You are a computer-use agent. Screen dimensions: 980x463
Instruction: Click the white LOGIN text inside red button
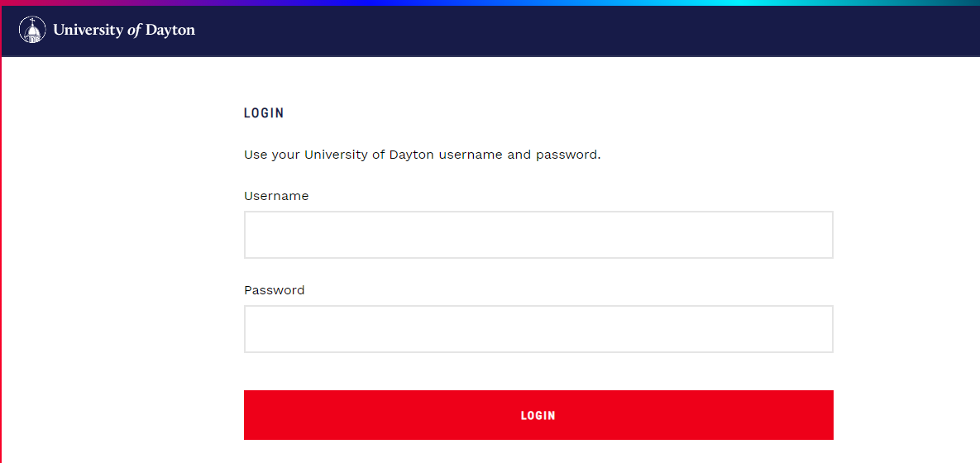coord(538,416)
